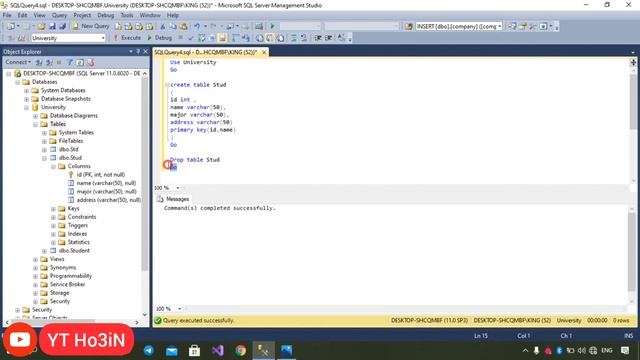Screen dimensions: 640x360
Task: Open the query editor zoom 100% dropdown
Action: pos(178,188)
